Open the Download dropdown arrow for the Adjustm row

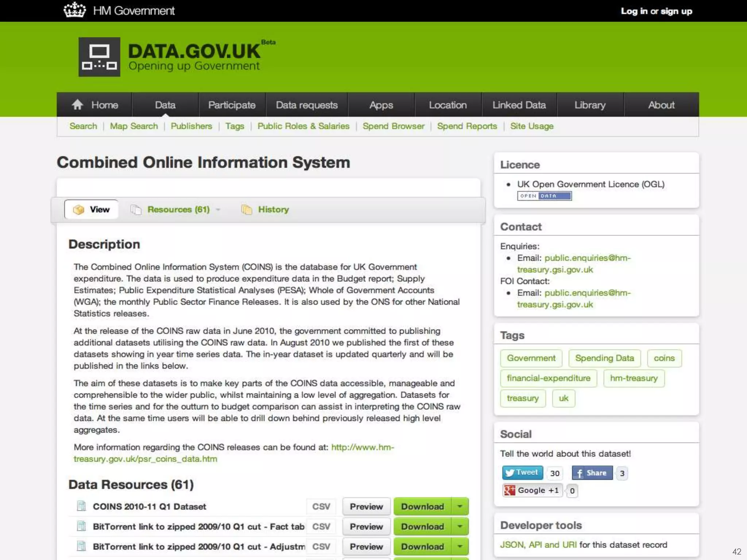(460, 547)
